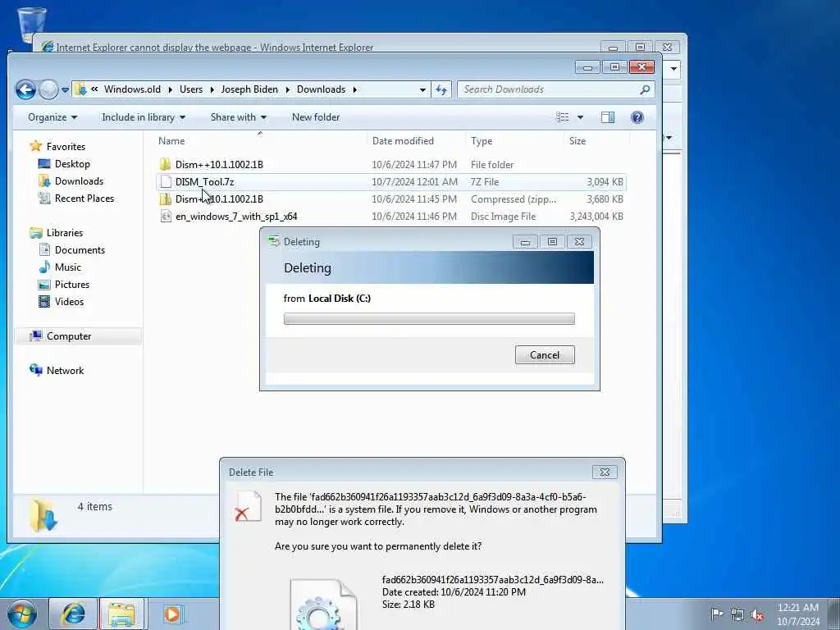Open the Windows Start button
The height and width of the screenshot is (630, 840).
click(x=22, y=614)
